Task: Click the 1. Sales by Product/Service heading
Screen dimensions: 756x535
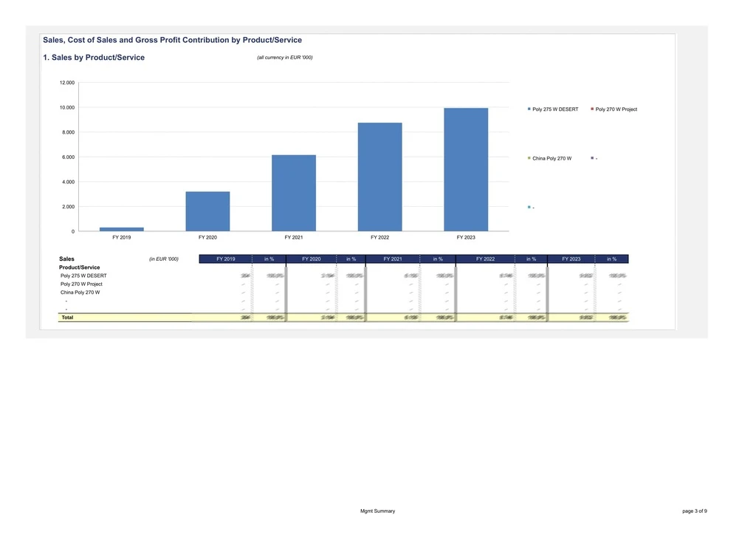Action: point(94,58)
